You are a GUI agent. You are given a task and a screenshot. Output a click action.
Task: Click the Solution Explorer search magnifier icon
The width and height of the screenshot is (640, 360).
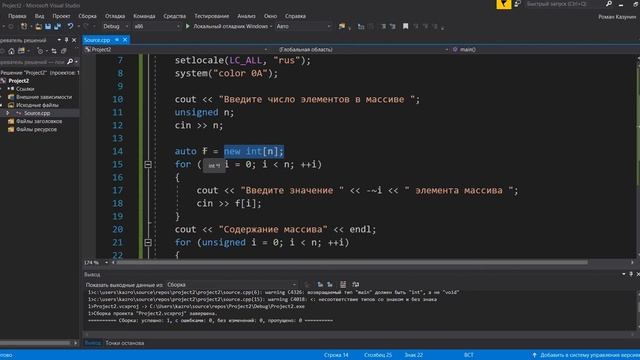point(70,62)
